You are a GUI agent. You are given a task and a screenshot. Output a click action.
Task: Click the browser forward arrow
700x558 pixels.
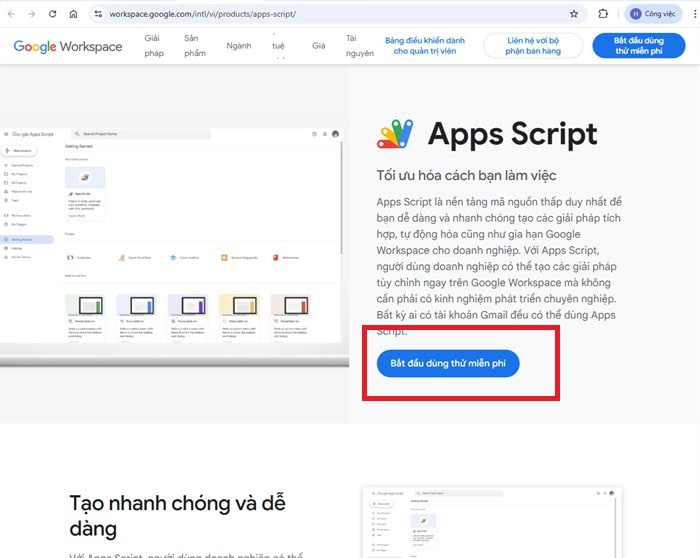(31, 14)
